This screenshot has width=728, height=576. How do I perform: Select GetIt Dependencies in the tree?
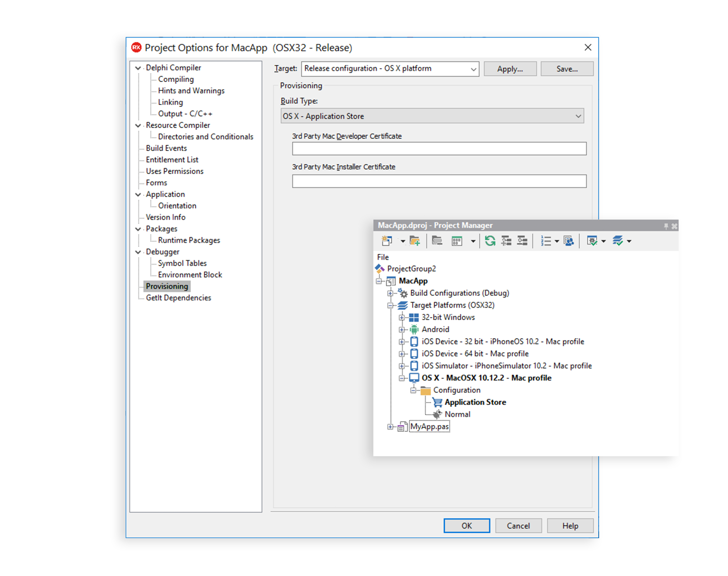(178, 298)
